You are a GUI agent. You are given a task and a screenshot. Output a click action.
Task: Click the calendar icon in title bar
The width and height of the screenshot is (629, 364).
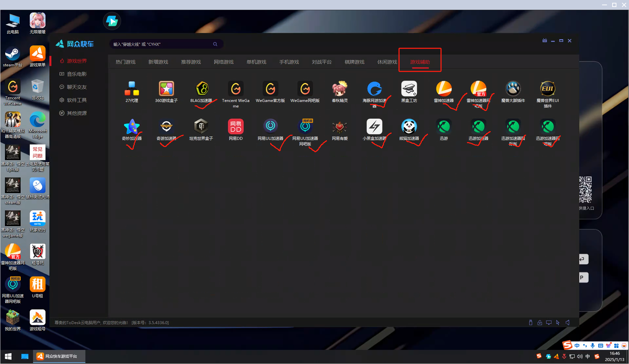545,41
